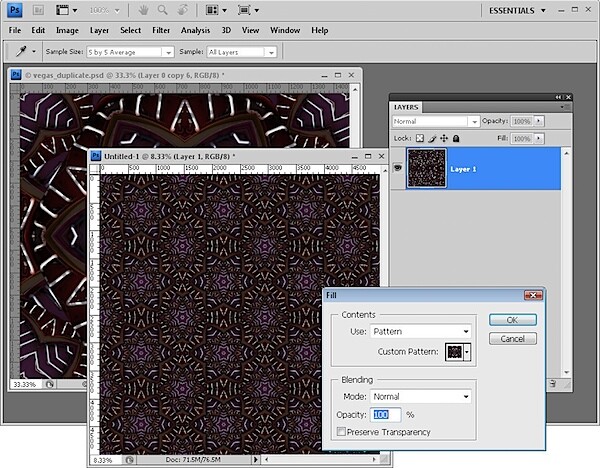Collapse the Layers panel to icons

tap(559, 97)
